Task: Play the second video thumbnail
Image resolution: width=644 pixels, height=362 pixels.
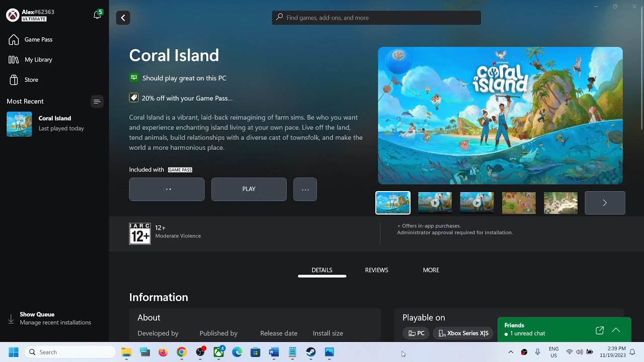Action: pos(435,203)
